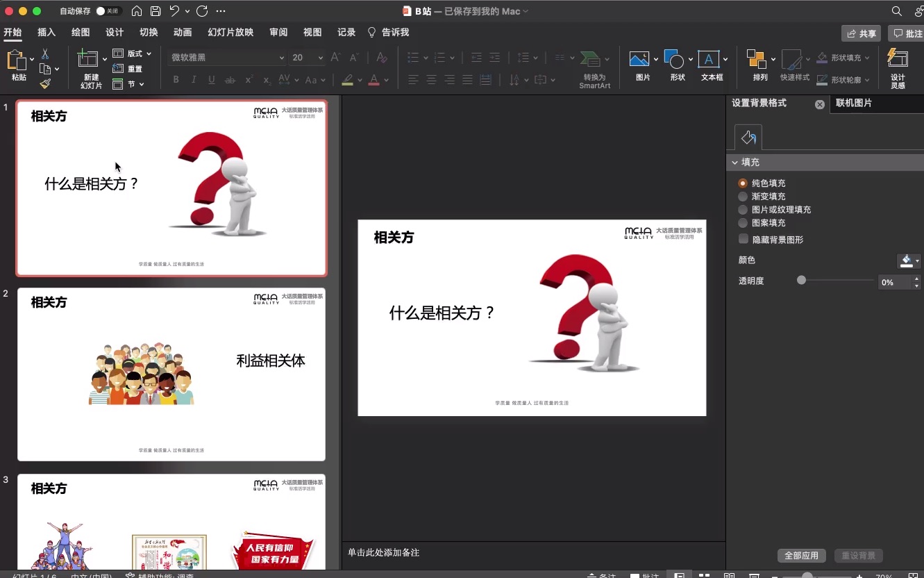
Task: Click the Save floppy-disk icon in title bar
Action: point(156,11)
